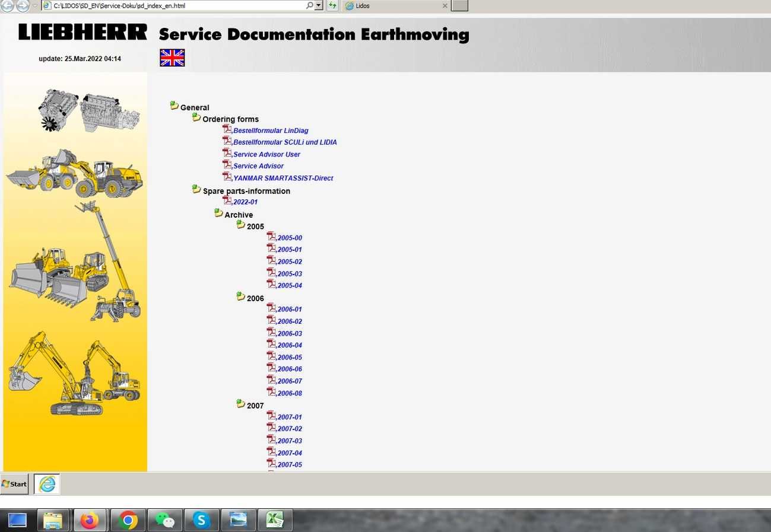This screenshot has width=771, height=532.
Task: Refresh the page with reload button
Action: [x=332, y=5]
